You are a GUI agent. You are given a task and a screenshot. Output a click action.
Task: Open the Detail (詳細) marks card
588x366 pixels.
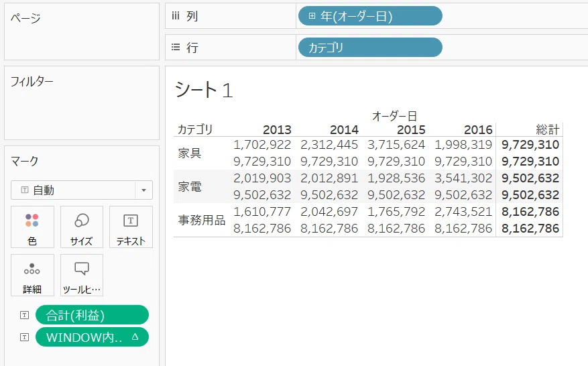click(x=32, y=276)
